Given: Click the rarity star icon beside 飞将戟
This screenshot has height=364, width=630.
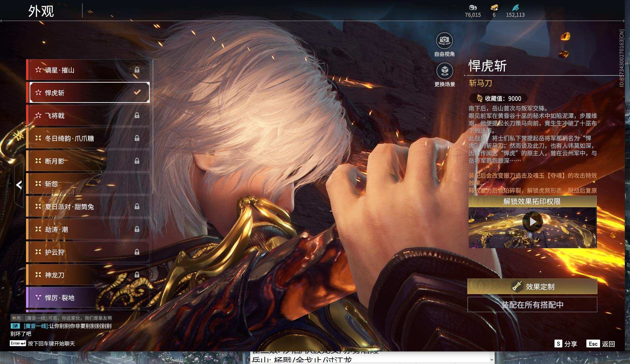Looking at the screenshot, I should coord(38,115).
